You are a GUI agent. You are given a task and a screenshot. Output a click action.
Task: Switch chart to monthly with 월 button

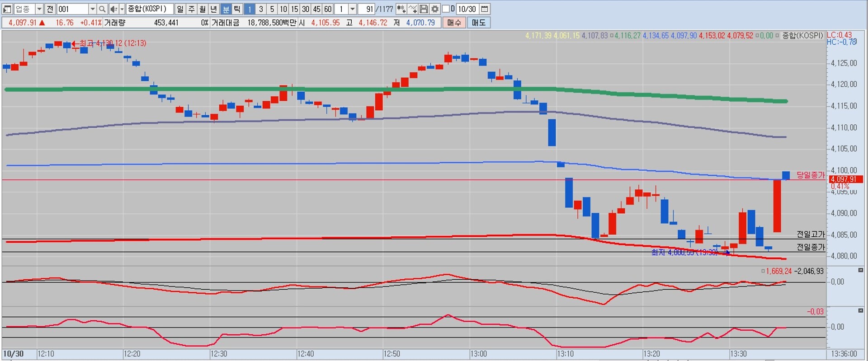click(x=203, y=9)
